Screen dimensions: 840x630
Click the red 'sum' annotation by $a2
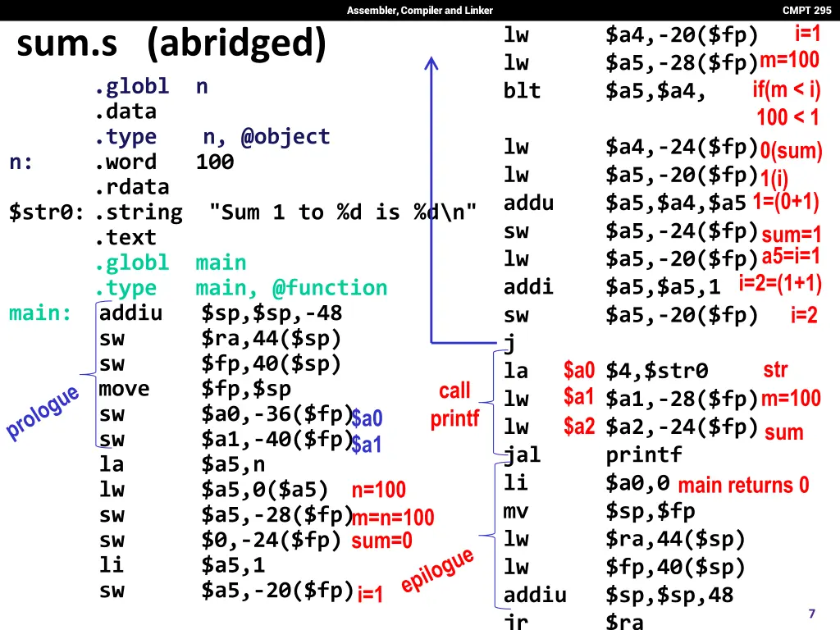click(783, 432)
